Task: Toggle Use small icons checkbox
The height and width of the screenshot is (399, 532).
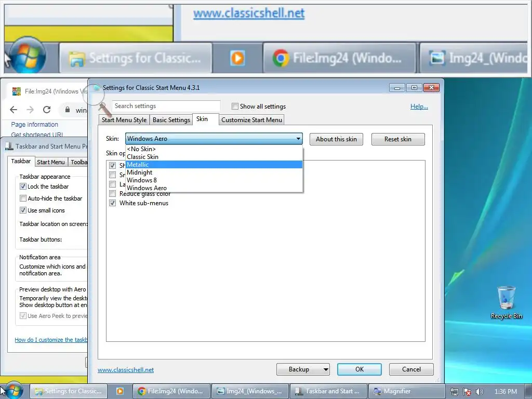Action: pos(23,210)
